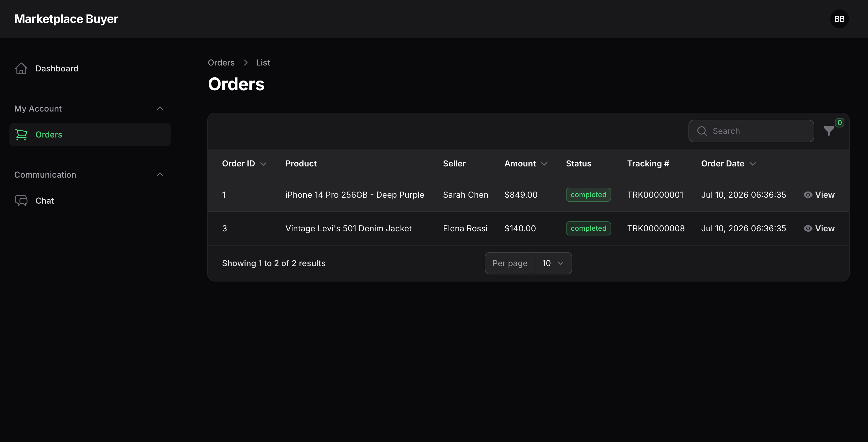Open Chat in sidebar menu
This screenshot has height=442, width=868.
[90, 201]
